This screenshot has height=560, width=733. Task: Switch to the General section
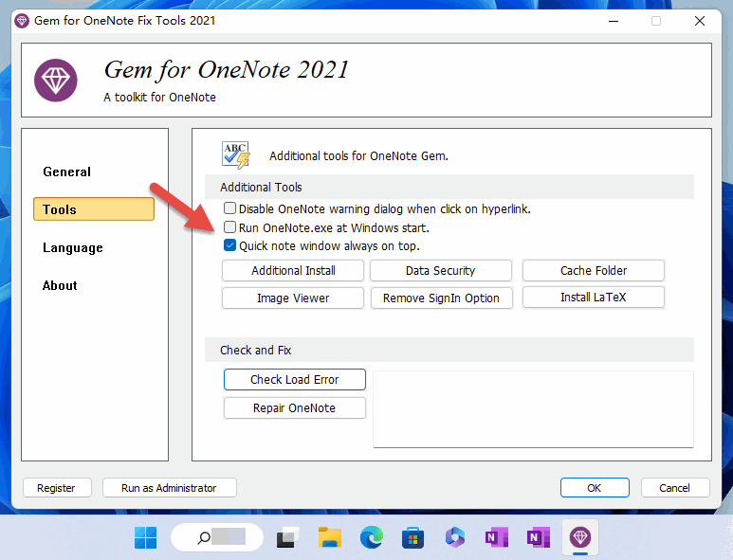coord(66,172)
